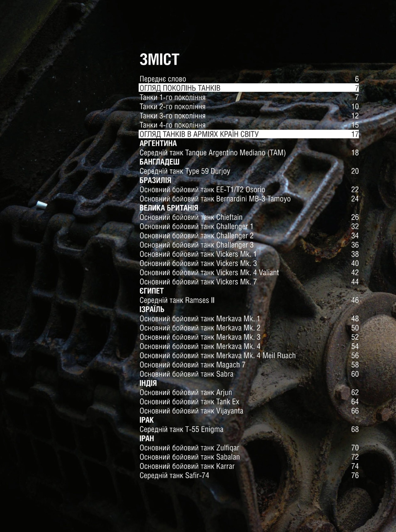
Task: Jump to EE-T1/T2 Osorio tank entry
Action: click(x=202, y=190)
